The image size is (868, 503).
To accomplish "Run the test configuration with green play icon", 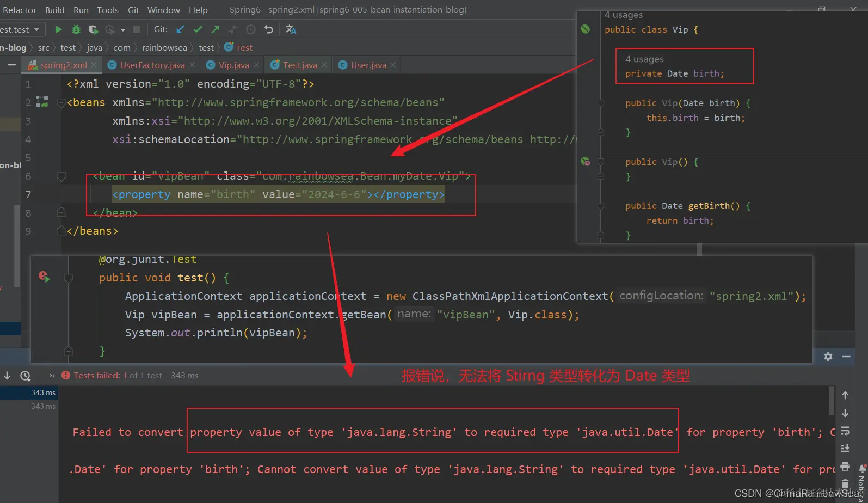I will click(58, 29).
